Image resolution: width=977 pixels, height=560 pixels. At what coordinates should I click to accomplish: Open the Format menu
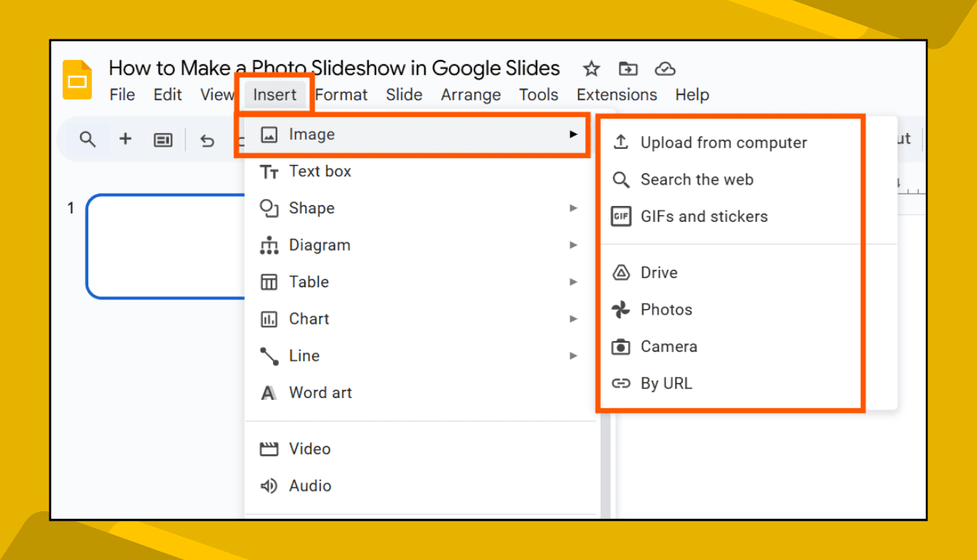pos(341,94)
